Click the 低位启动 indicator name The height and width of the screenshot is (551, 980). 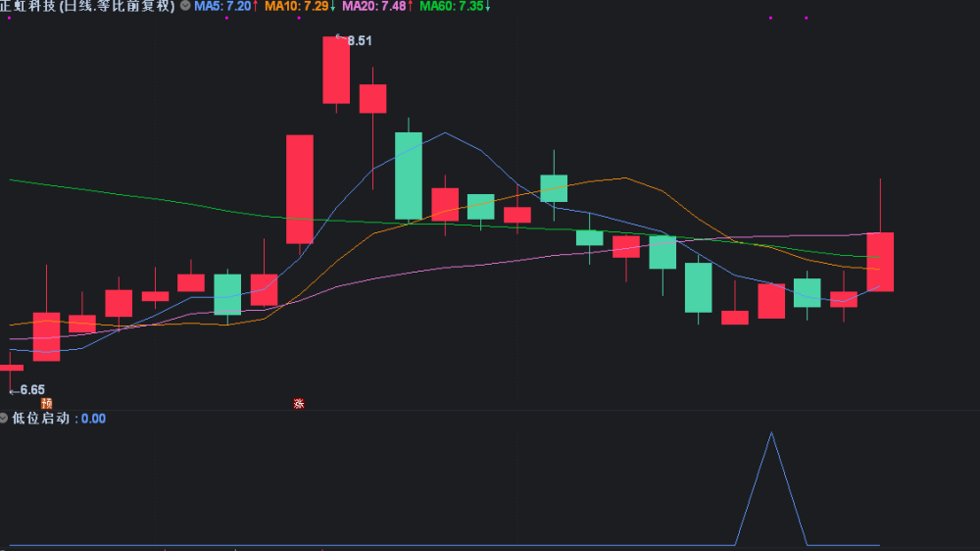click(40, 419)
